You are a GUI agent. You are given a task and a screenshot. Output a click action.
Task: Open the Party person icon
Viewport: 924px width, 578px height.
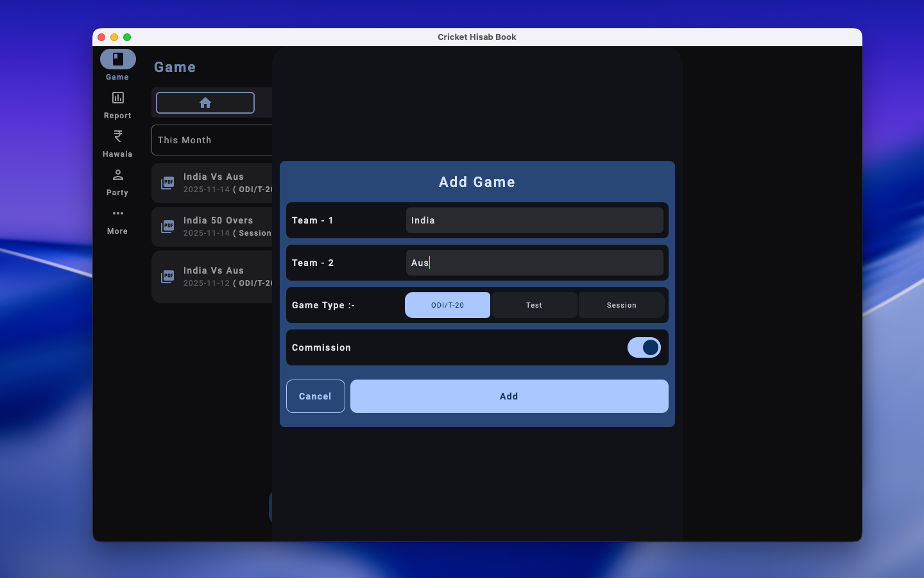(118, 175)
